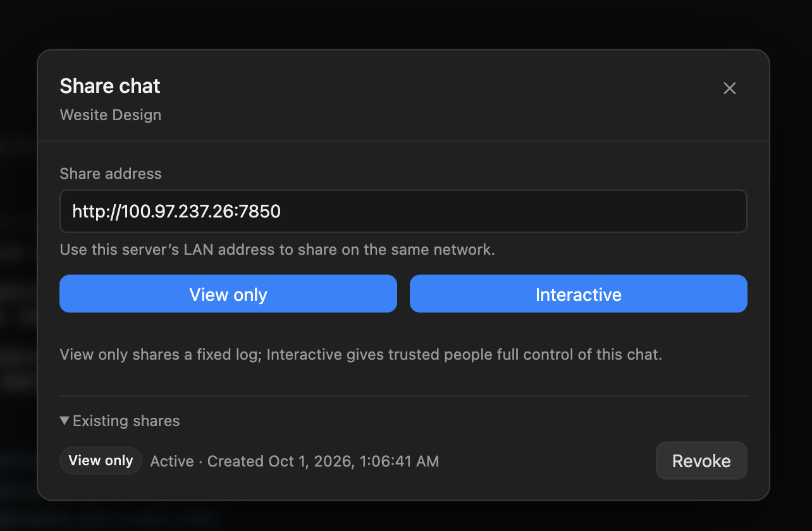Click the 'Active · Created Oct 1, 2026' text
This screenshot has width=812, height=531.
[x=295, y=461]
